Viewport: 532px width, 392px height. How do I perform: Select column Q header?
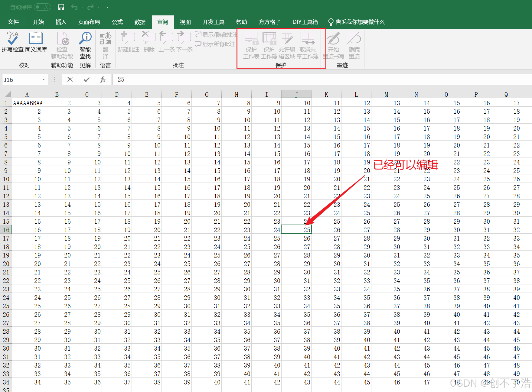(x=506, y=94)
